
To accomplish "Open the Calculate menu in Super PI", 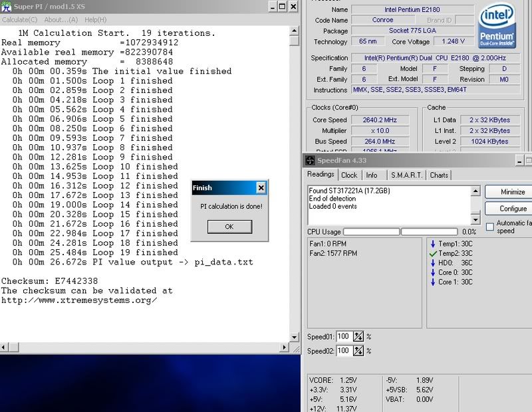I will click(x=19, y=20).
